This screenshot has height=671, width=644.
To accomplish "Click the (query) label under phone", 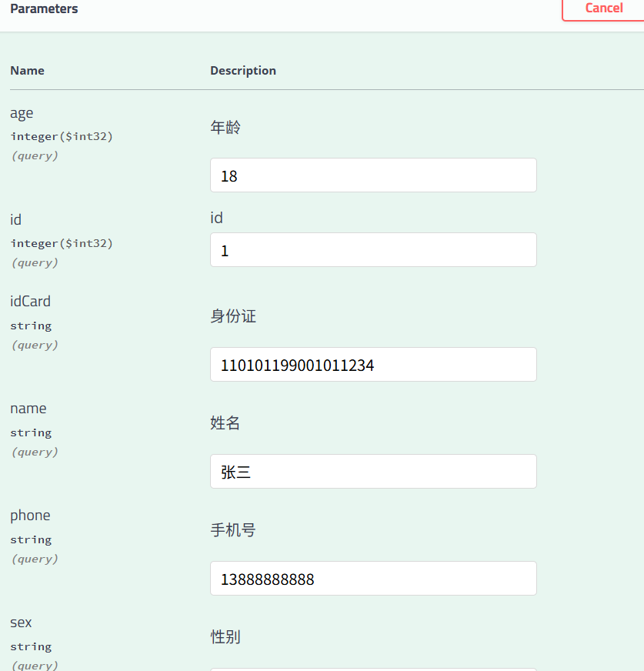I will (x=35, y=559).
